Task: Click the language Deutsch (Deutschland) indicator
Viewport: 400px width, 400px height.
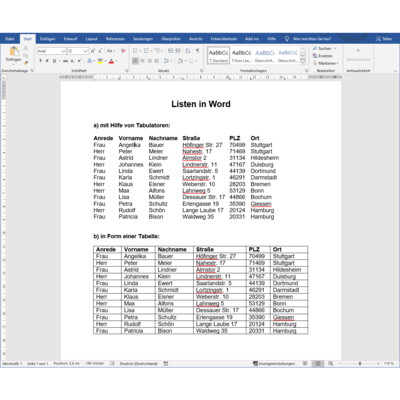Action: (x=138, y=364)
